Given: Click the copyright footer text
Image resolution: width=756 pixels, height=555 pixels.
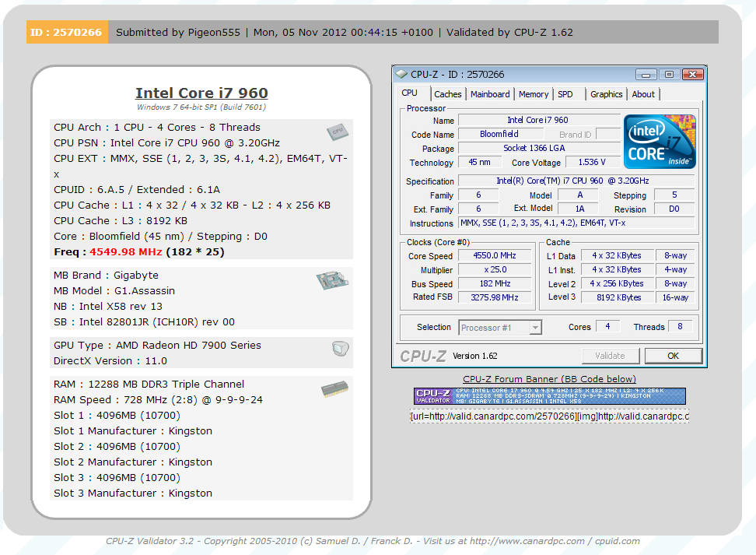Looking at the screenshot, I should 373,541.
